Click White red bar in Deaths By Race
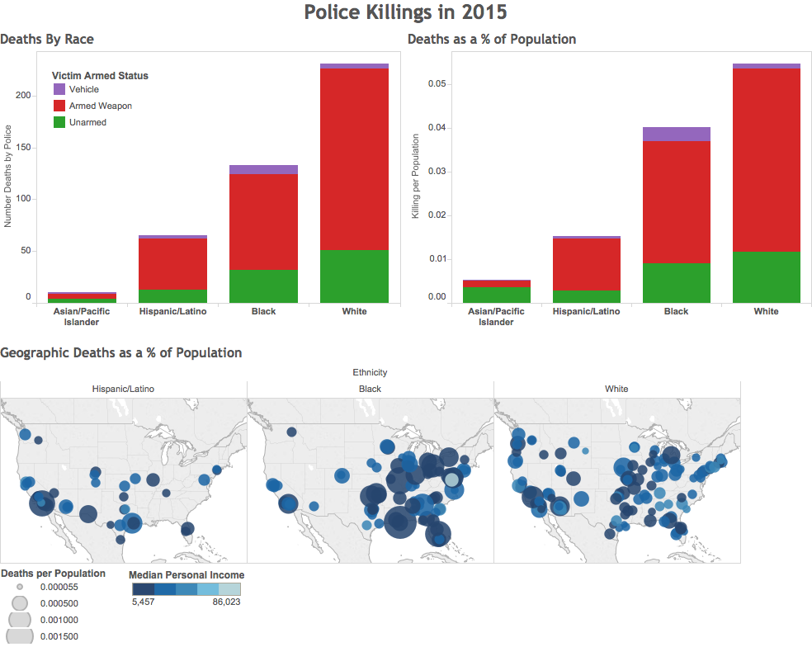 click(x=354, y=159)
